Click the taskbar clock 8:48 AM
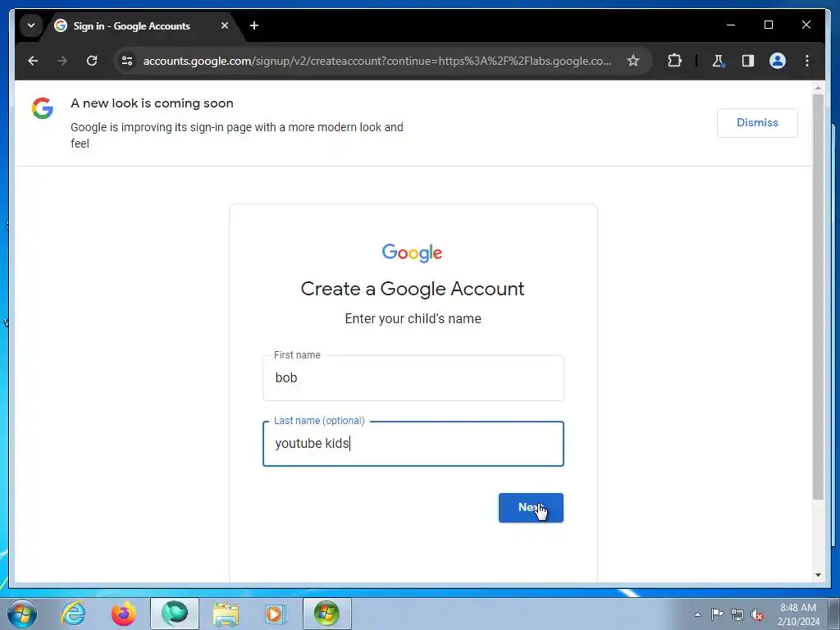Image resolution: width=840 pixels, height=630 pixels. click(798, 608)
